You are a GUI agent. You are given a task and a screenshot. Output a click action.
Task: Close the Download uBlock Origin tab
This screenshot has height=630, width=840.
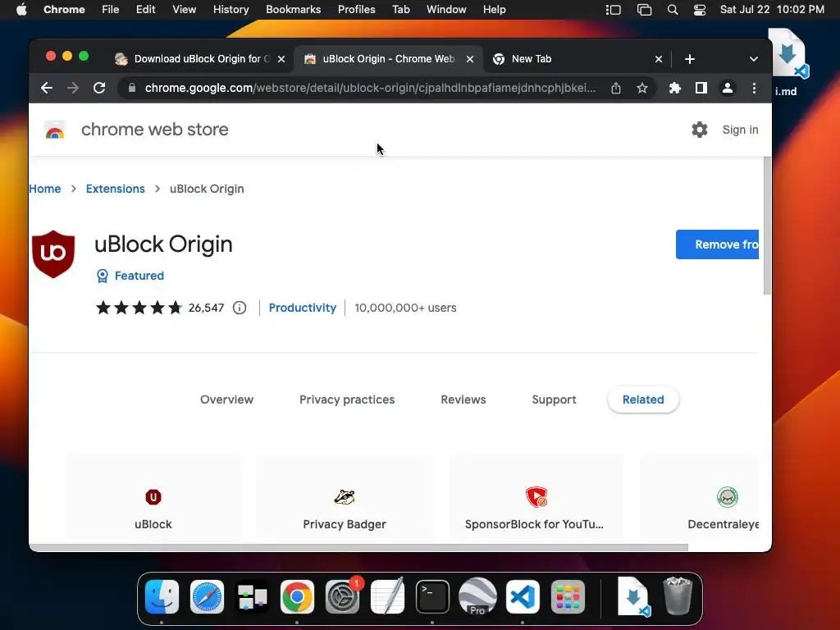pyautogui.click(x=281, y=59)
